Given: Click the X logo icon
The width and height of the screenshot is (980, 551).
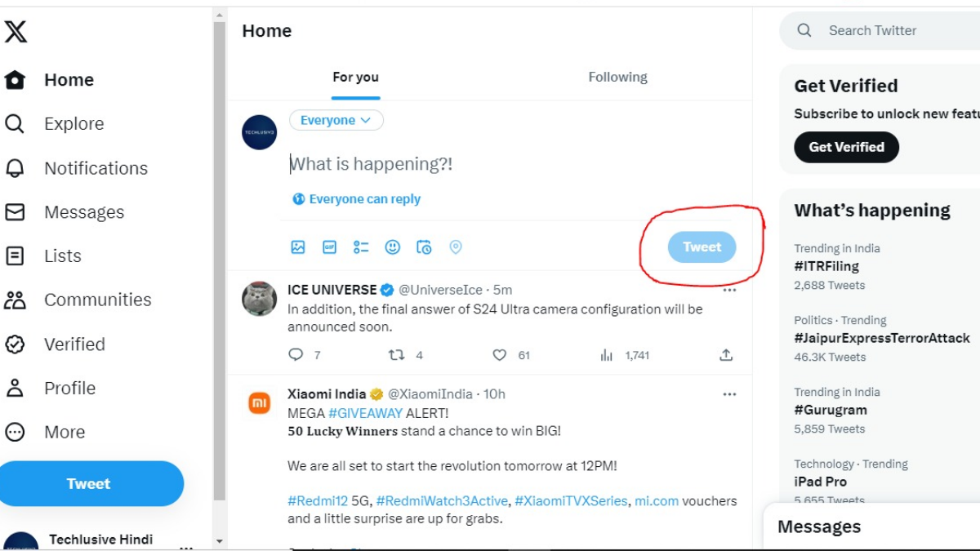Looking at the screenshot, I should 16,32.
